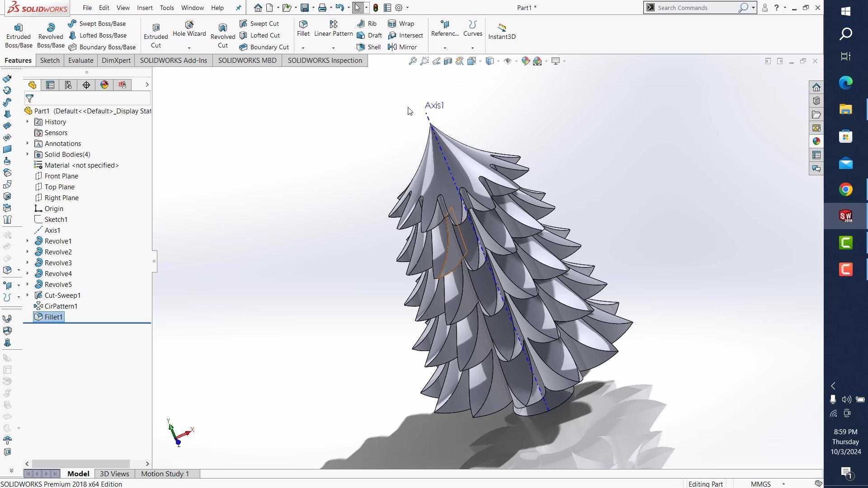Open the ConfigurationManager tab icon

(68, 85)
